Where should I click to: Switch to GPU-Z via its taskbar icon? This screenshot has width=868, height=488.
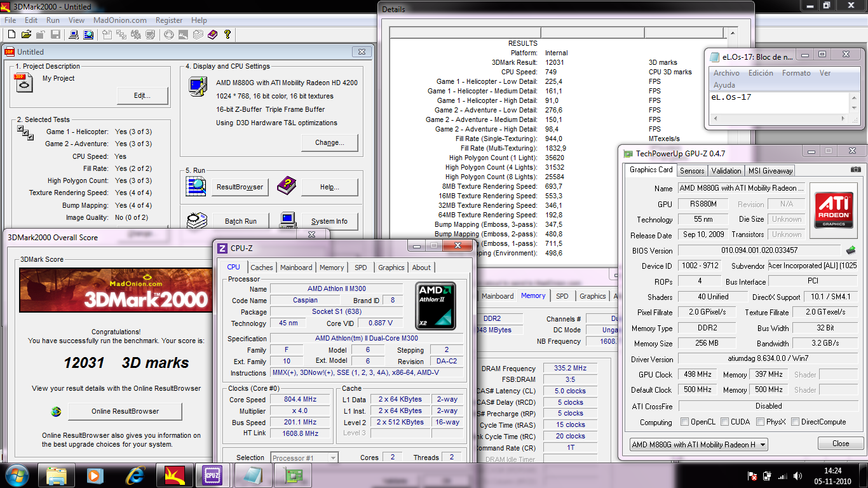(293, 475)
